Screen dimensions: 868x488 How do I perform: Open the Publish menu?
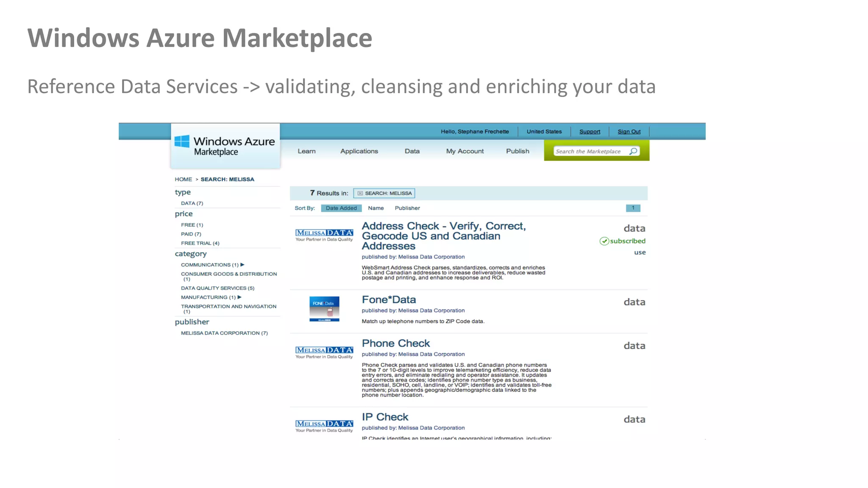point(517,151)
